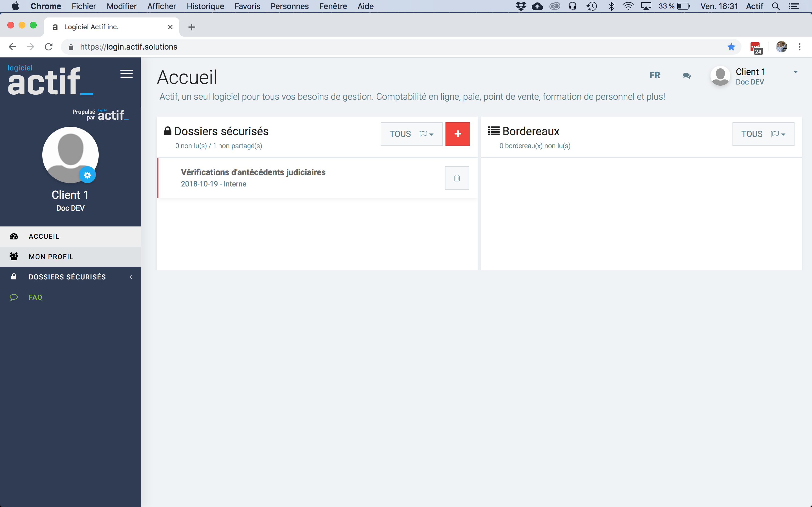Click the red calendar extension icon

click(756, 47)
